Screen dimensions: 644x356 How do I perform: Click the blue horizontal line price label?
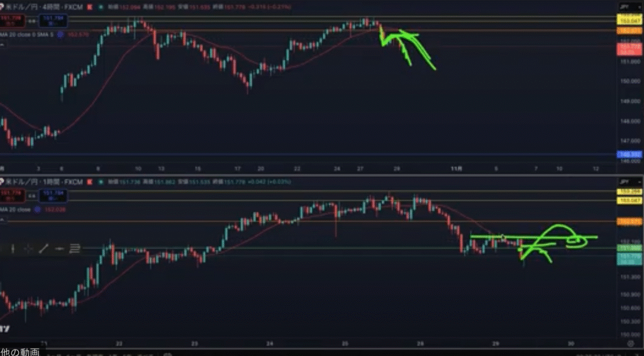point(629,154)
